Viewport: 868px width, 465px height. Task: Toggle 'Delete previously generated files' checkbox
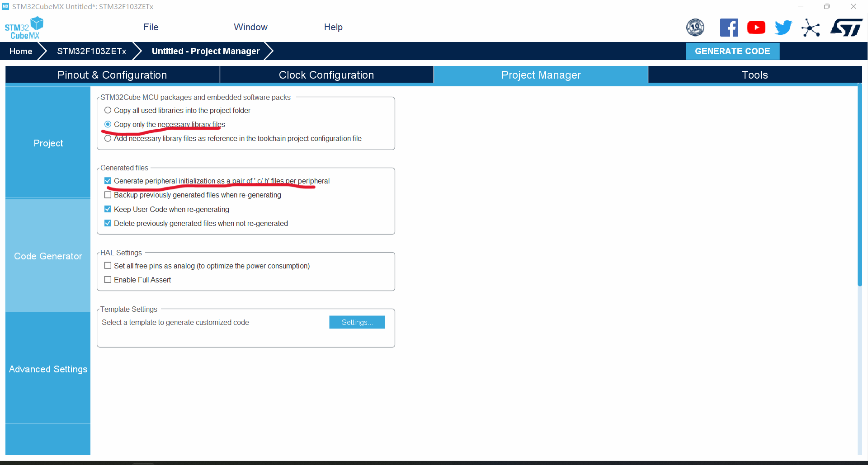108,223
